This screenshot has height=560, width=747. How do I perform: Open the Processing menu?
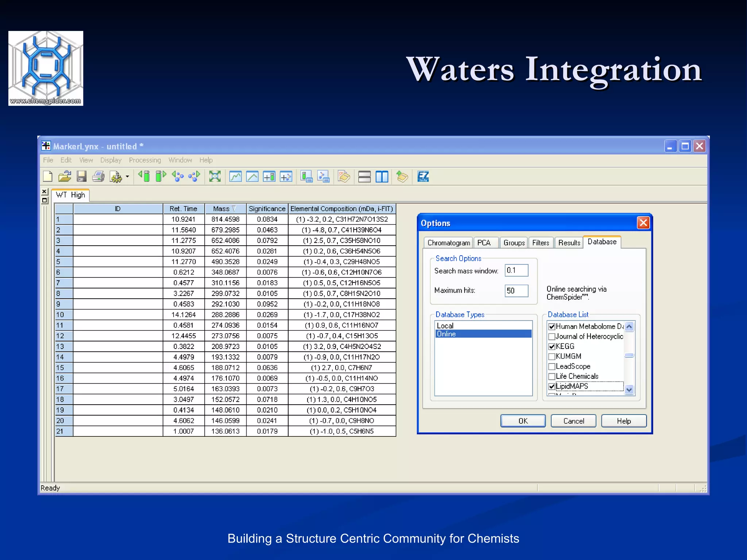(x=145, y=160)
